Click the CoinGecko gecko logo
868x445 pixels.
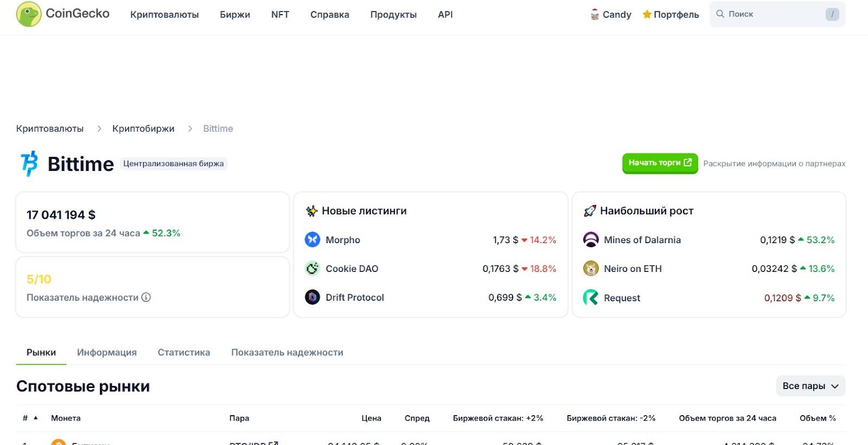[29, 14]
